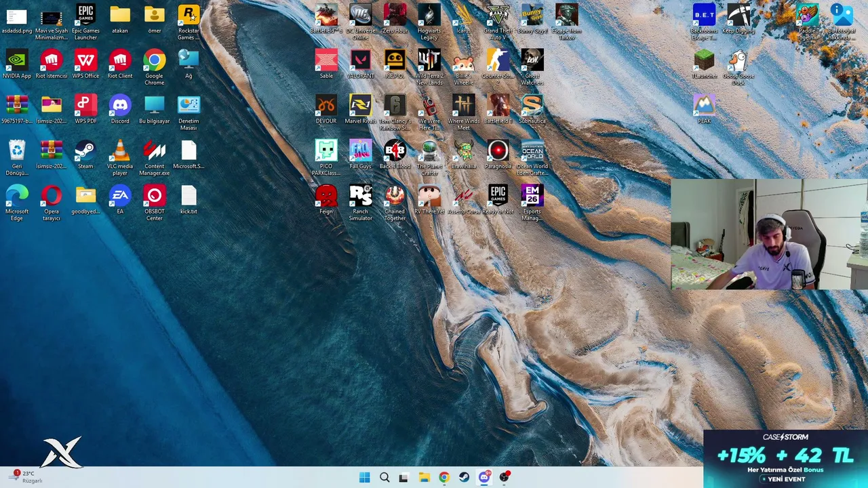Open the Epic Games Launcher shortcut

tap(85, 22)
